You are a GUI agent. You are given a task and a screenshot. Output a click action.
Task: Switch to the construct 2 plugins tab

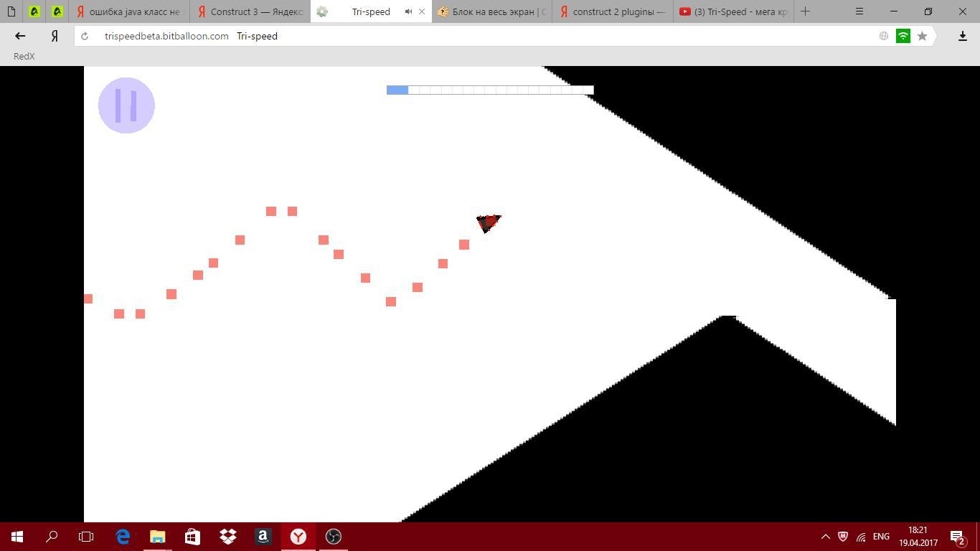(612, 11)
